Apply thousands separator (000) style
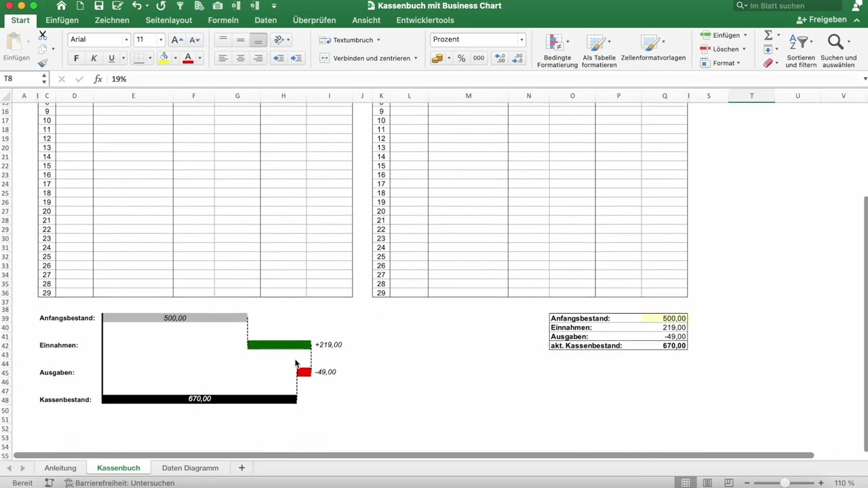Image resolution: width=868 pixels, height=488 pixels. pos(479,58)
